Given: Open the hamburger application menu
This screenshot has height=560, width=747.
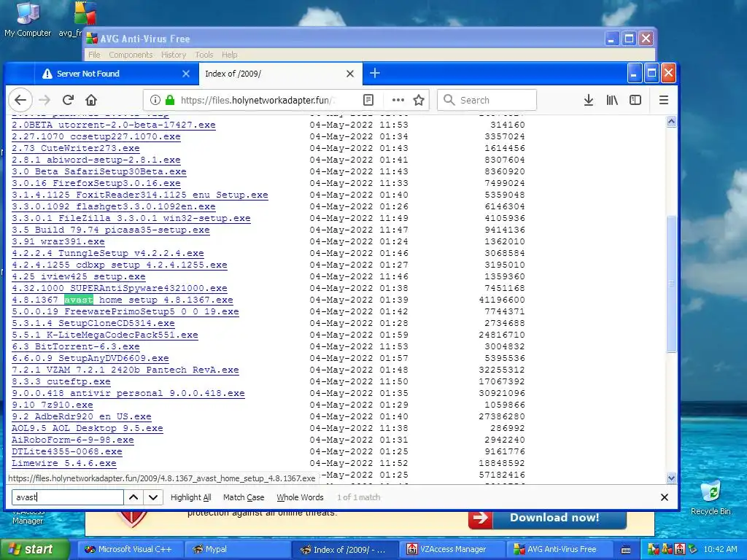Looking at the screenshot, I should (x=664, y=100).
